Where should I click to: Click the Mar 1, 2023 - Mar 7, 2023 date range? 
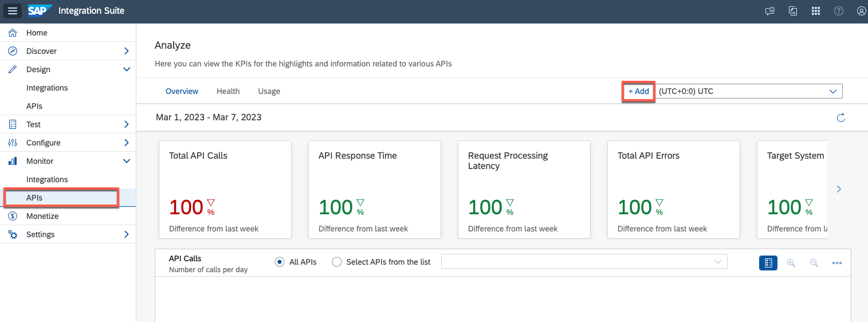(209, 117)
